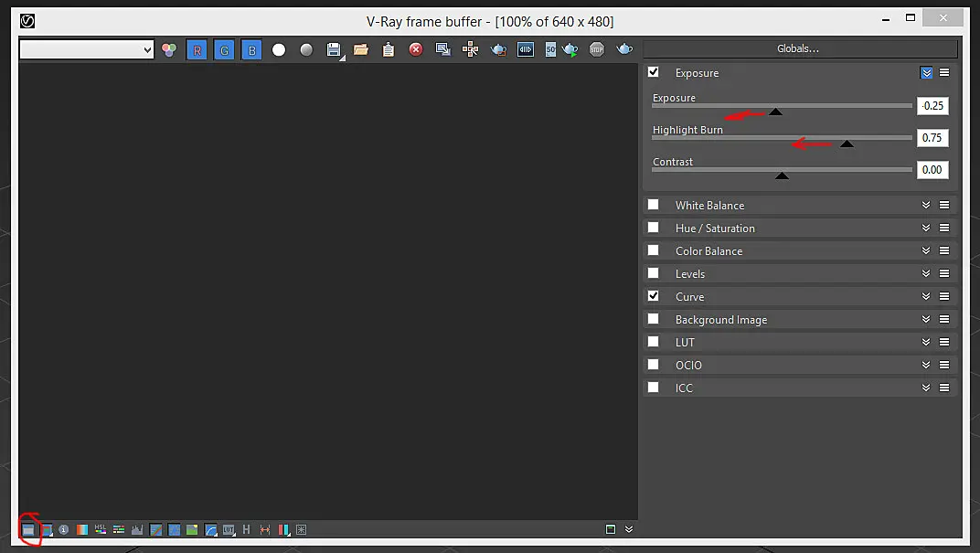Toggle the HSL hue saturation icon

click(100, 530)
